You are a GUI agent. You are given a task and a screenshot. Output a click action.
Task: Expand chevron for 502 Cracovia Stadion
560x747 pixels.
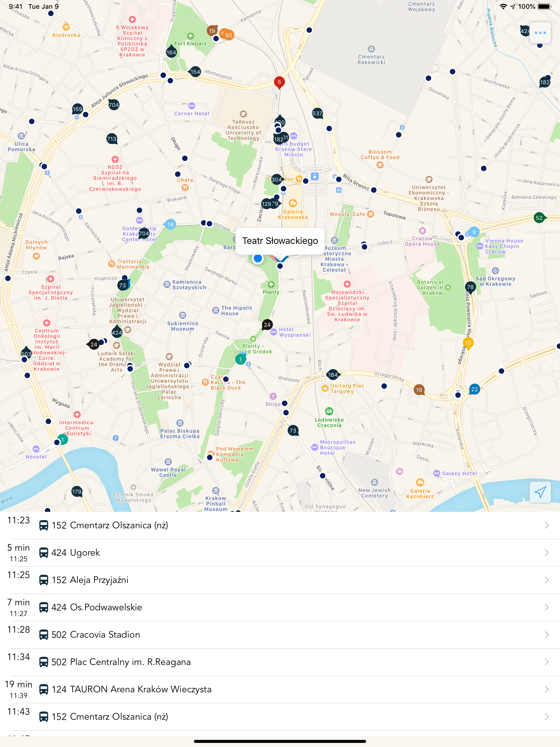[547, 635]
